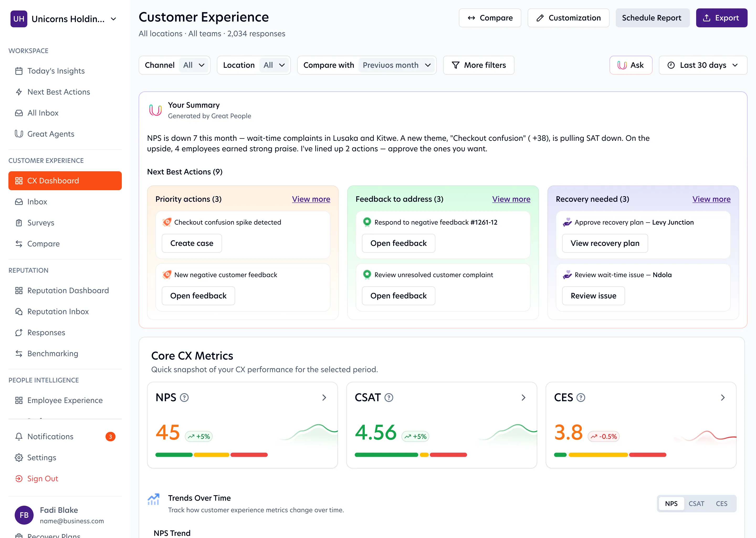Expand the NPS card chevron

[324, 397]
